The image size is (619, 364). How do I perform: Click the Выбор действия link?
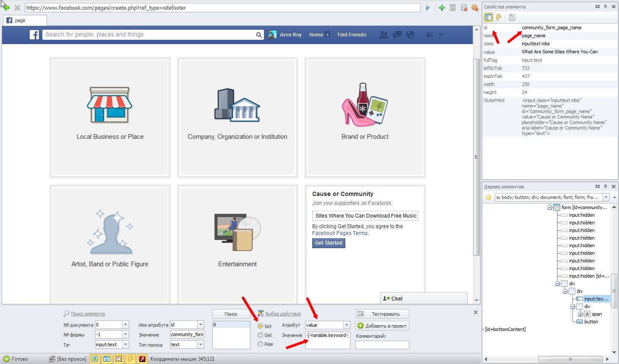click(x=283, y=314)
